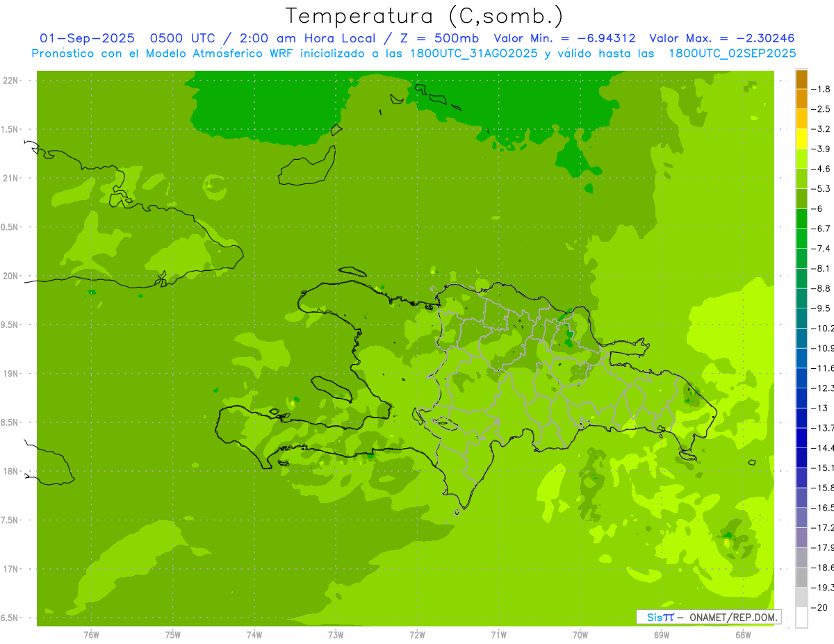Click the '18N' latitude label
The width and height of the screenshot is (834, 644).
point(10,472)
